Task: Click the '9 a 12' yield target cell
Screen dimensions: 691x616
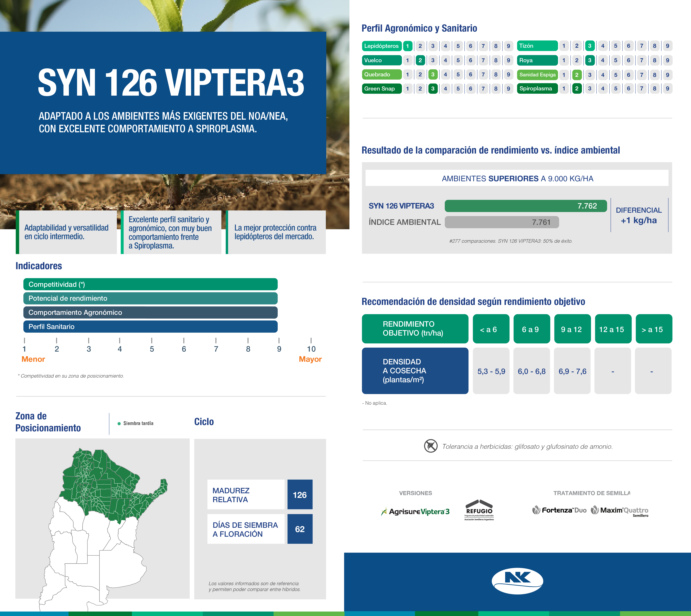Action: point(572,329)
